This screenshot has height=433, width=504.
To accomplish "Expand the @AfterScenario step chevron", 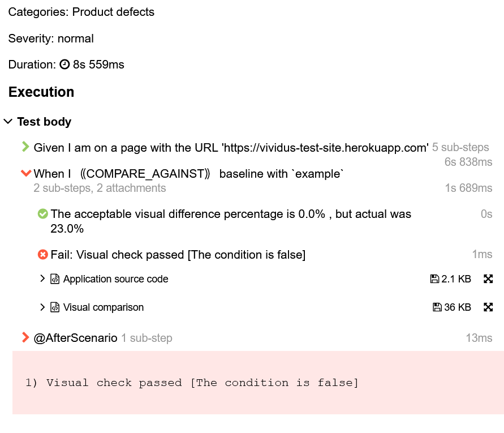I will 25,338.
